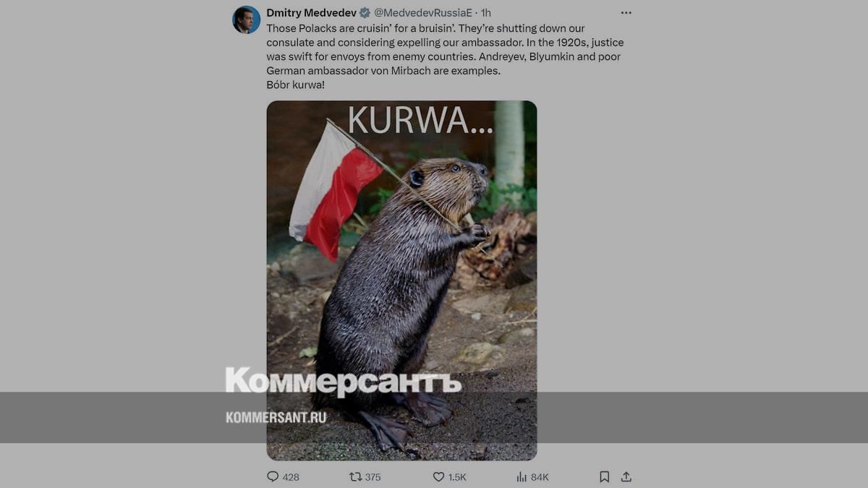Viewport: 868px width, 488px height.
Task: Open the @MedvedevRussiaE handle link
Action: 422,13
